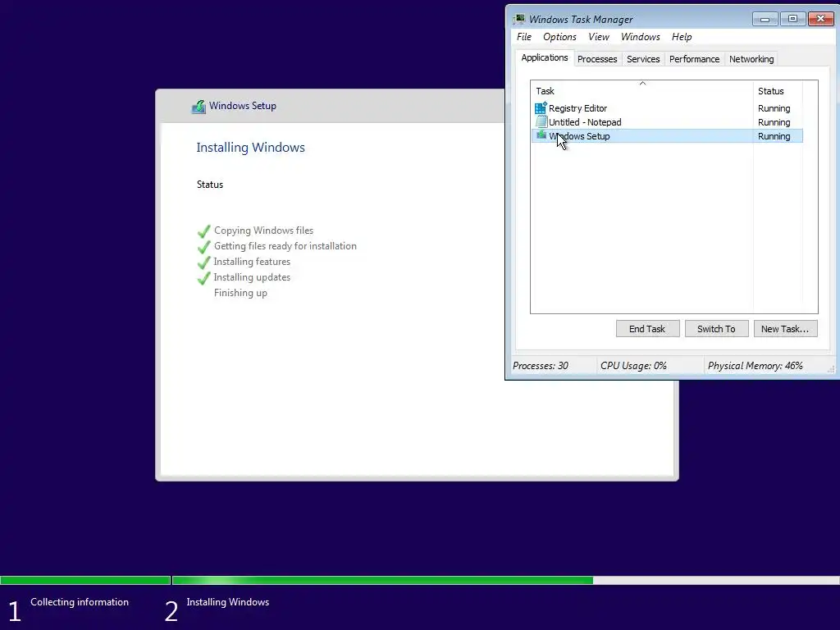
Task: Click the Installing Windows heading in Setup
Action: (x=250, y=148)
